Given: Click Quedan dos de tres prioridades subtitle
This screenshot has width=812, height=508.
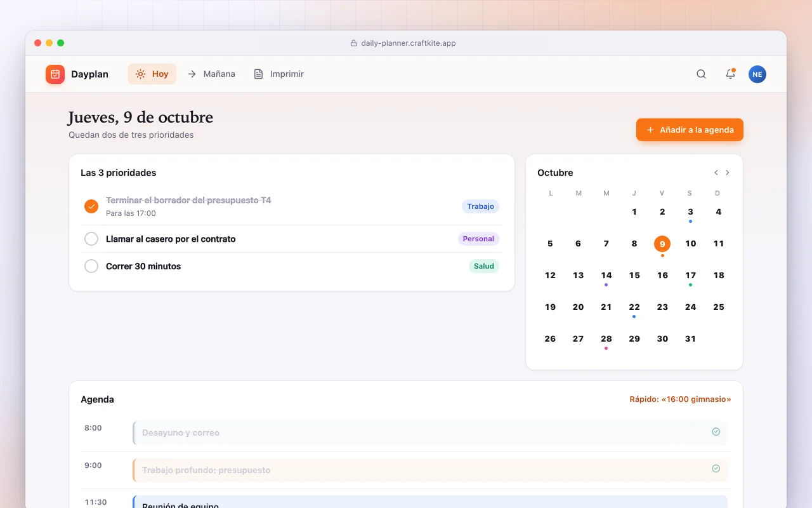Looking at the screenshot, I should pyautogui.click(x=131, y=135).
